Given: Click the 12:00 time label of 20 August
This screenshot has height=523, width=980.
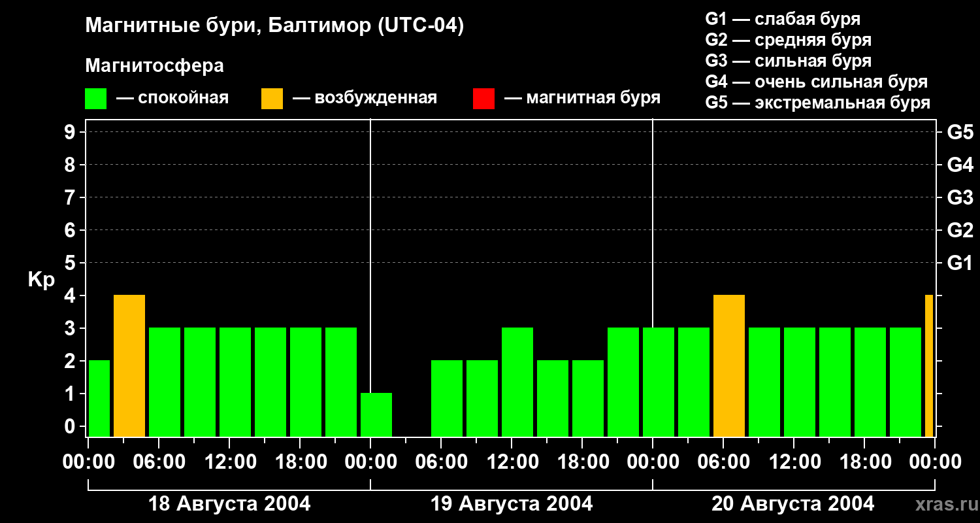Looking at the screenshot, I should click(794, 462).
